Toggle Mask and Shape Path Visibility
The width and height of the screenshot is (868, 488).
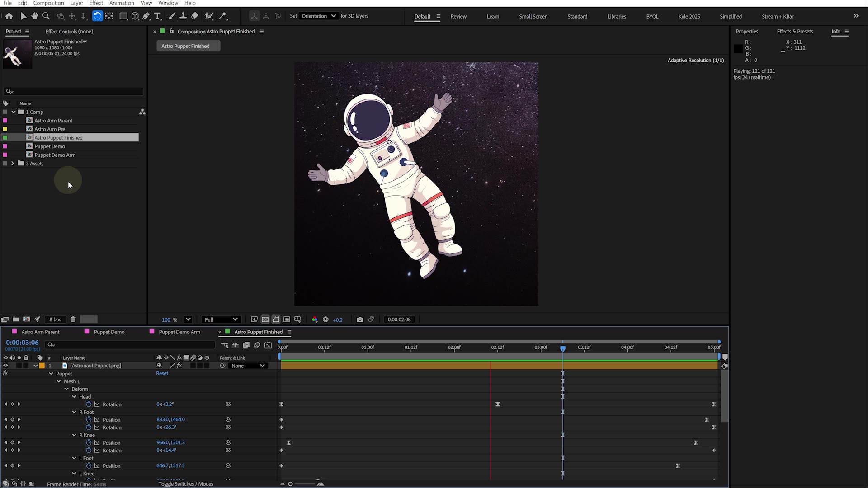(x=276, y=319)
